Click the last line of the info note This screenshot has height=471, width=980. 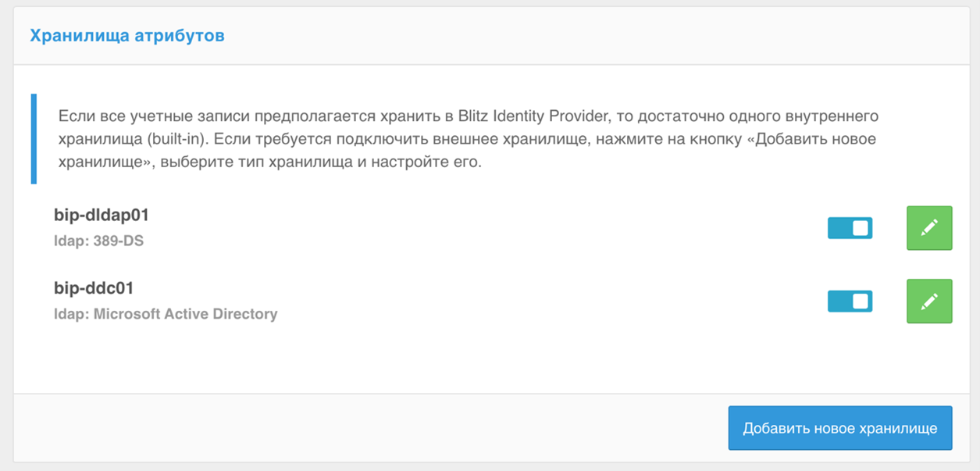click(x=269, y=164)
